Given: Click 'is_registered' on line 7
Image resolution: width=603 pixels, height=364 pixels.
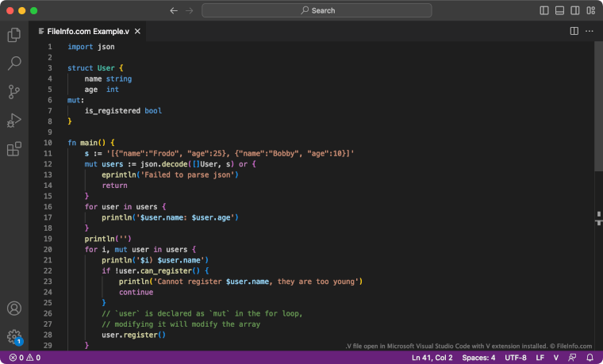Looking at the screenshot, I should (113, 111).
